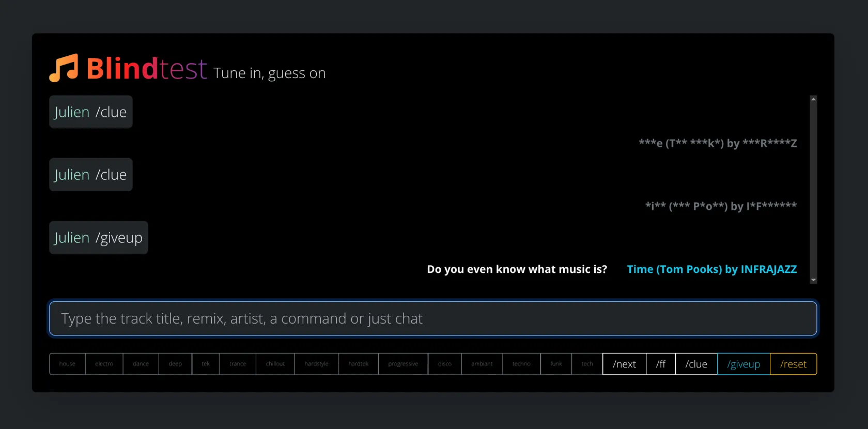The image size is (868, 429).
Task: Select the techno genre filter
Action: [521, 364]
